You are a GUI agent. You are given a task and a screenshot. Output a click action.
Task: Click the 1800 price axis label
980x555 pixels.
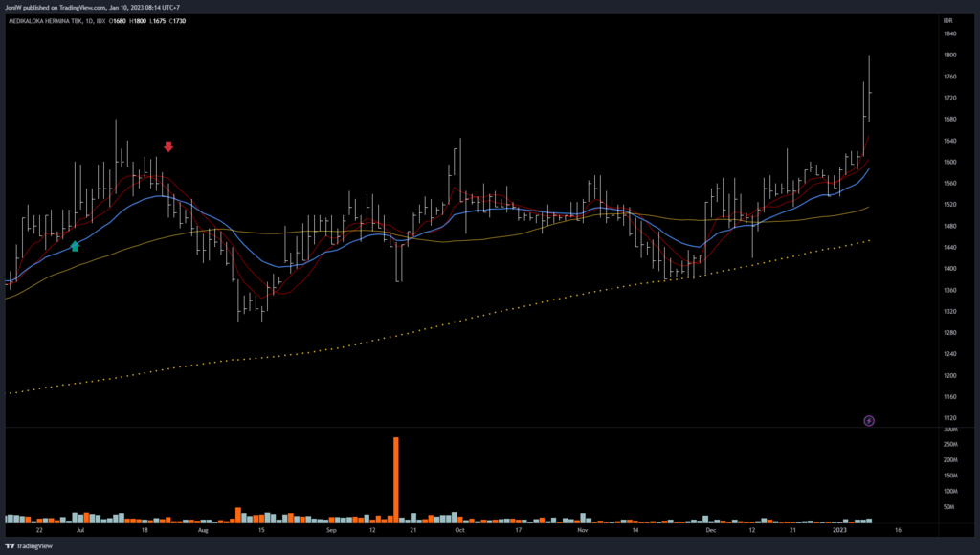[950, 55]
